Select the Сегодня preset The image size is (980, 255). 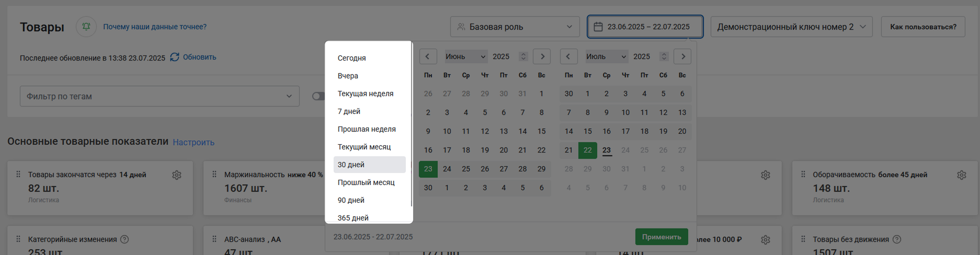point(369,58)
